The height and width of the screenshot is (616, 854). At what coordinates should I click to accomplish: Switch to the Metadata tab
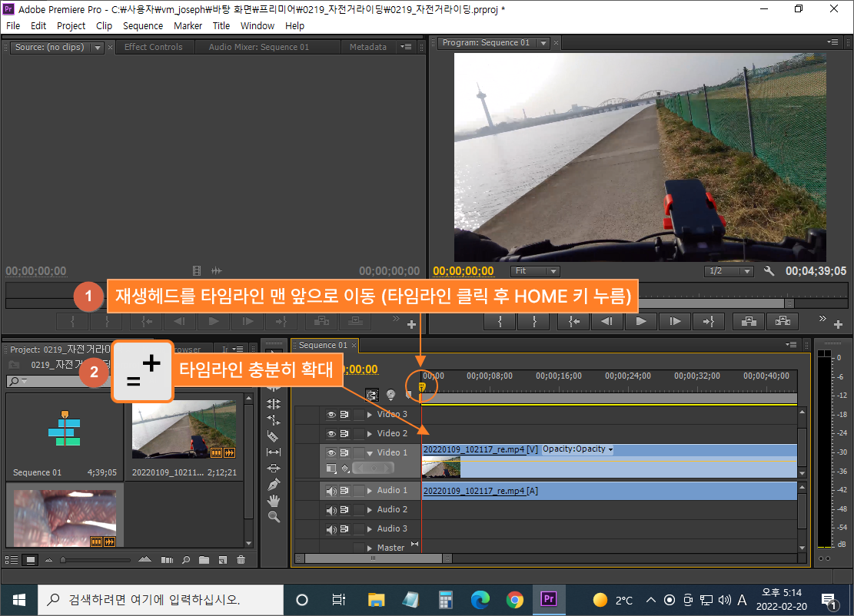368,48
